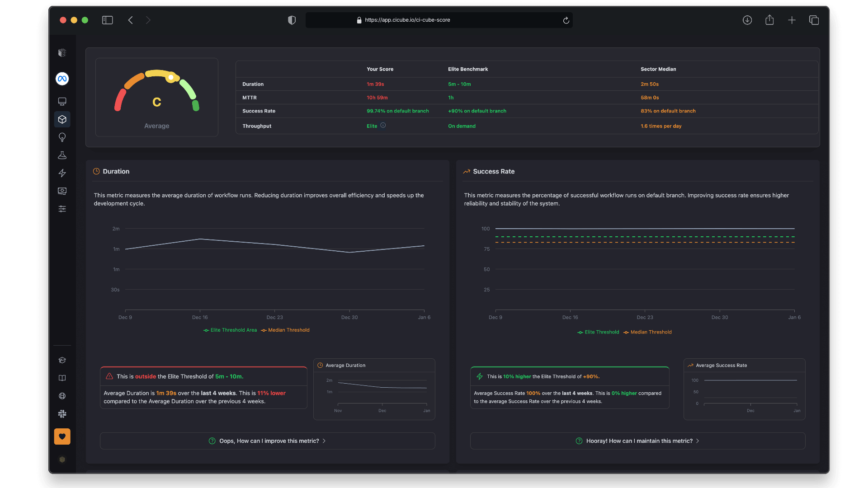Toggle Elite Threshold in Success Rate legend
Viewport: 868px width, 488px height.
(598, 332)
